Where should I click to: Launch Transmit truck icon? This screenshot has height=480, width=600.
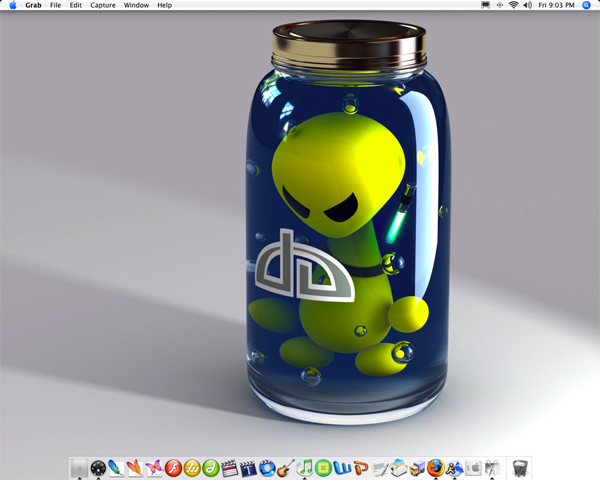point(417,468)
